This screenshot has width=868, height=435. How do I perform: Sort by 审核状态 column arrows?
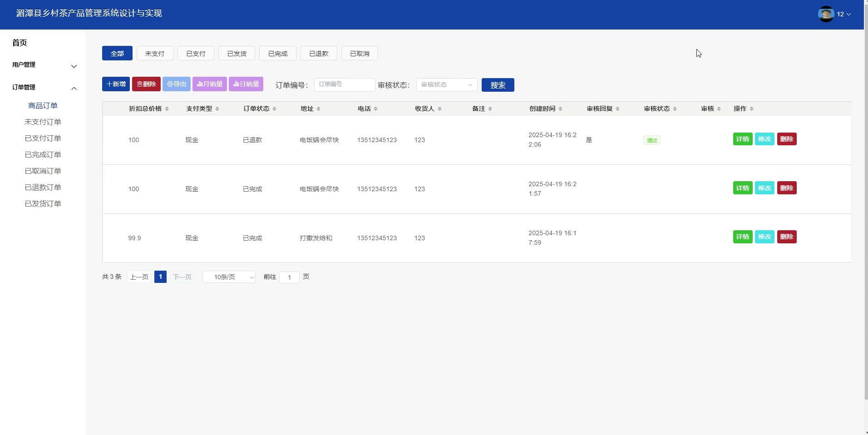click(x=675, y=109)
